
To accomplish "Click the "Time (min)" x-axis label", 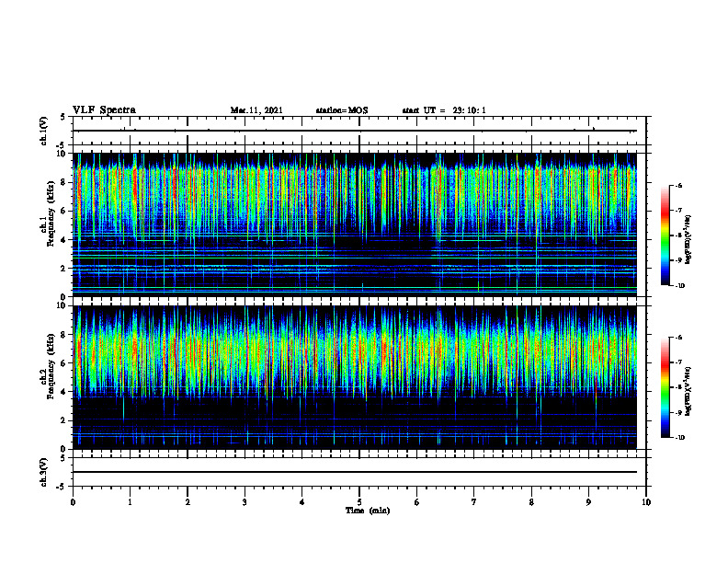I will coord(368,511).
